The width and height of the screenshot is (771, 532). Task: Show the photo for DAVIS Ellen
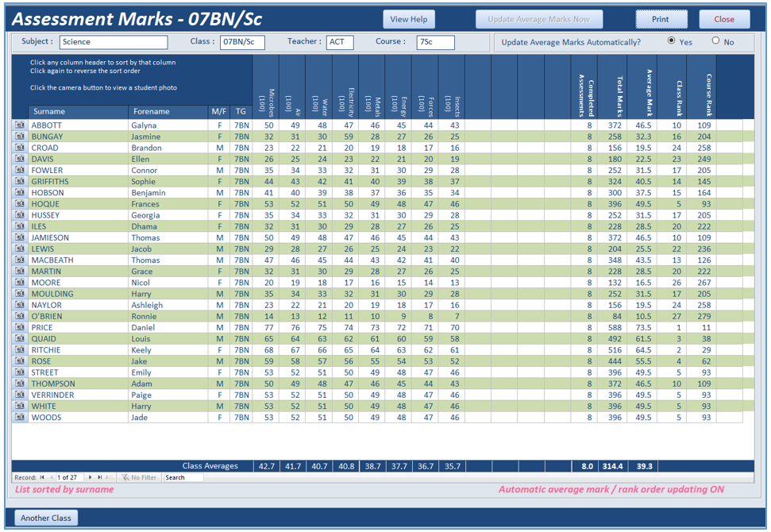(20, 159)
